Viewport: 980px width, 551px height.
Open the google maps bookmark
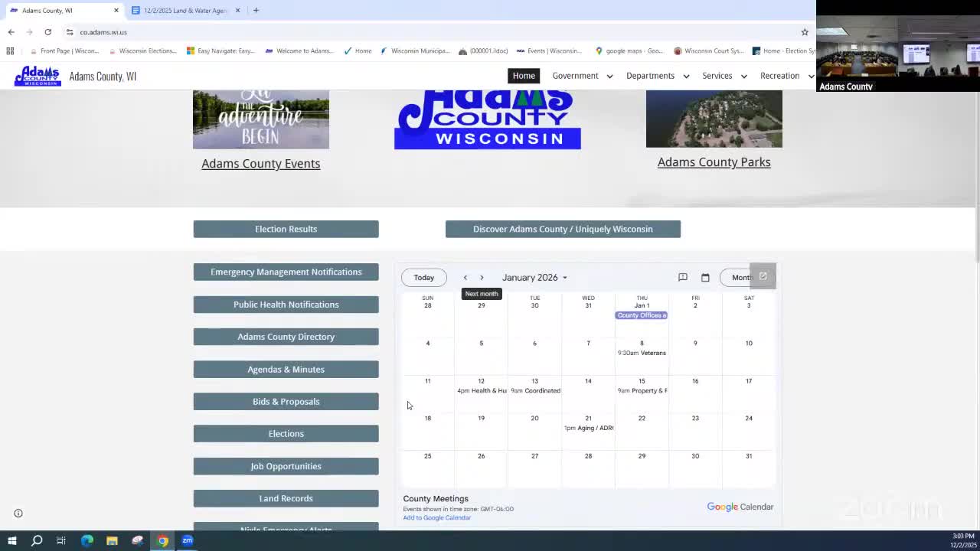[629, 51]
